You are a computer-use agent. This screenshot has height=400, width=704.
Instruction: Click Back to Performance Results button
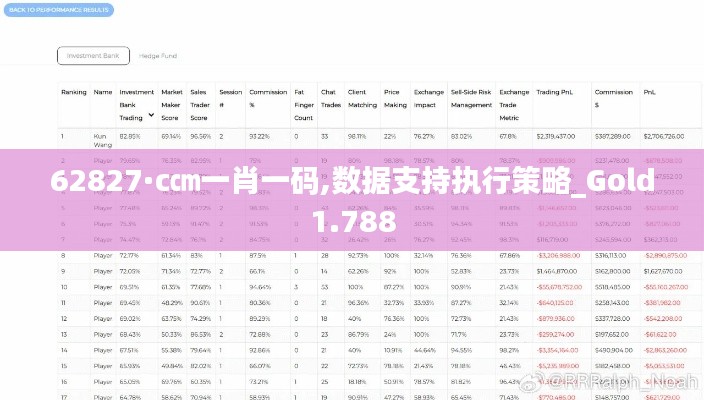point(57,10)
